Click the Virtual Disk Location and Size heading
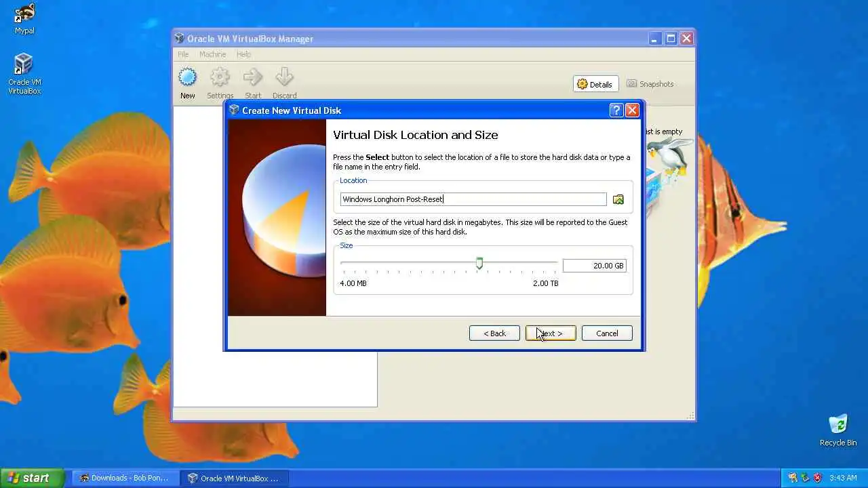Screen dimensions: 868x488 415,135
